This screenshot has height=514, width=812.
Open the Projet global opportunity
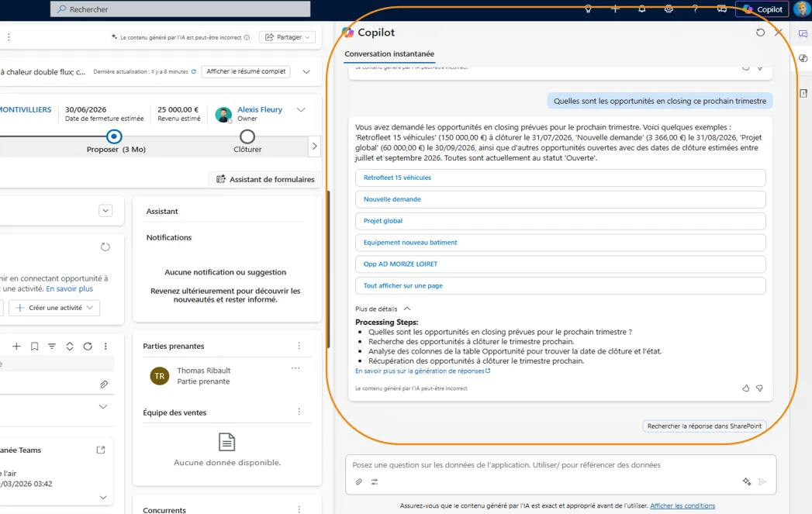[560, 221]
